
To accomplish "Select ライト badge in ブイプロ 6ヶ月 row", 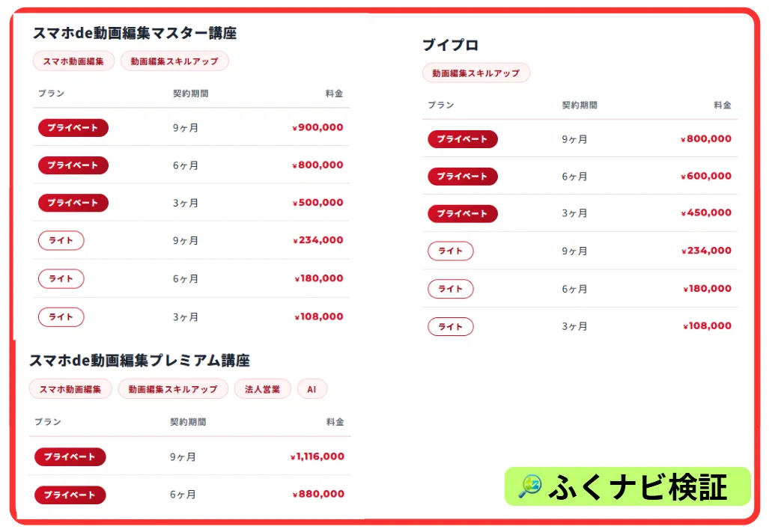I will pyautogui.click(x=450, y=289).
